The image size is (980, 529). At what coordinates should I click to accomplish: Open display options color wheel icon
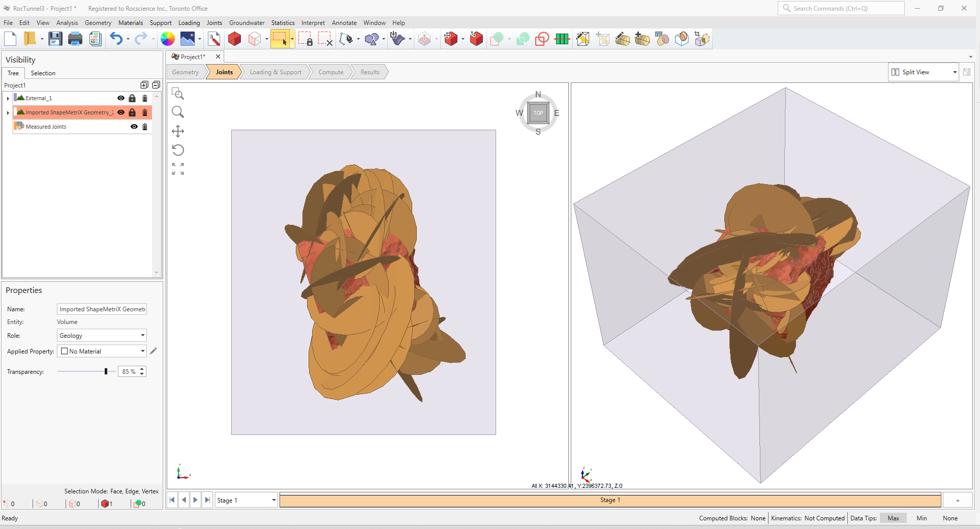coord(168,39)
